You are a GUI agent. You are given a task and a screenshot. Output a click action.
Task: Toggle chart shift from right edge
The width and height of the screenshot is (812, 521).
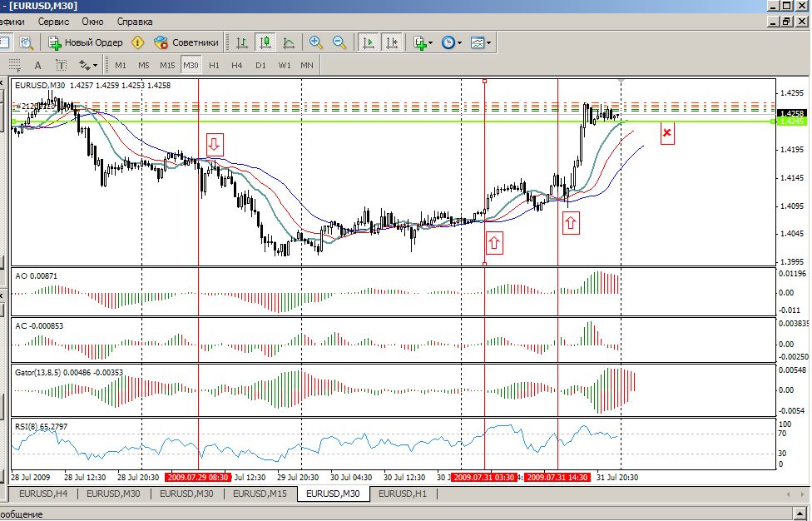click(x=392, y=42)
